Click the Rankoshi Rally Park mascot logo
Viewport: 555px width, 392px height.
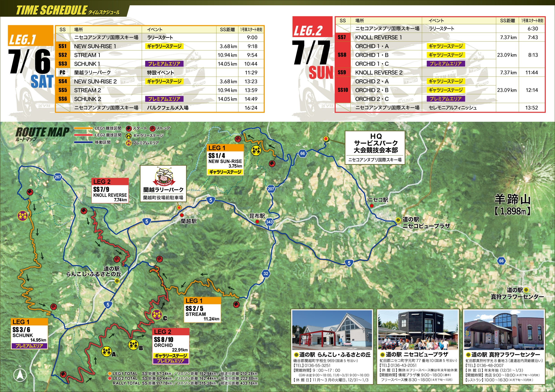[x=164, y=176]
